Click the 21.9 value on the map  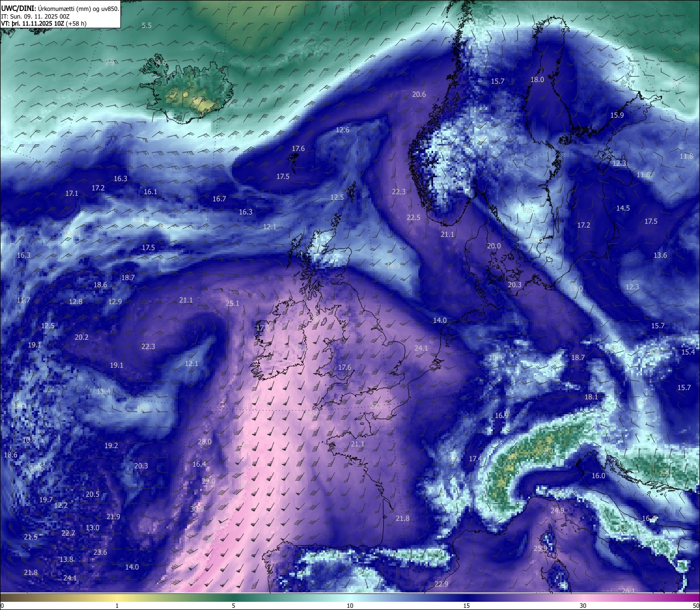113,517
